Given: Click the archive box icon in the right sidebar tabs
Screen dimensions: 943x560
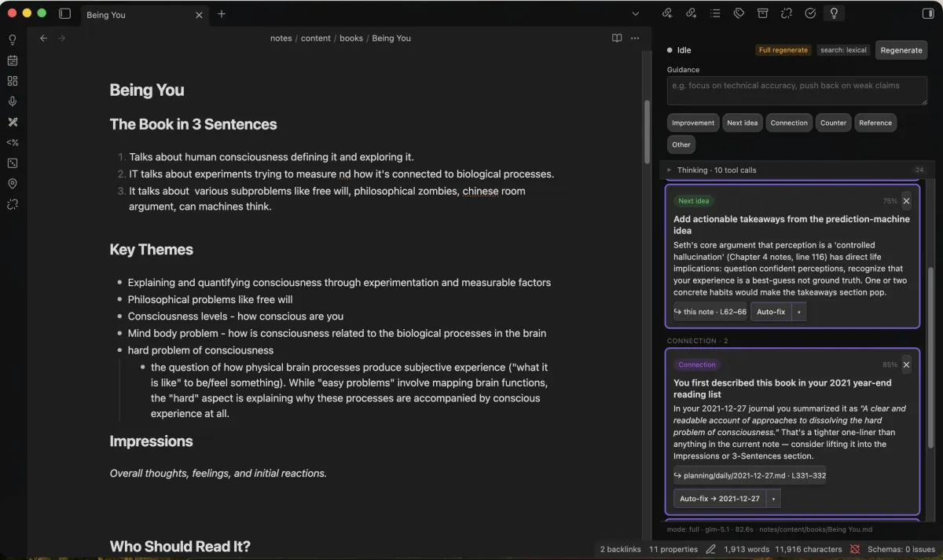Looking at the screenshot, I should click(x=762, y=13).
